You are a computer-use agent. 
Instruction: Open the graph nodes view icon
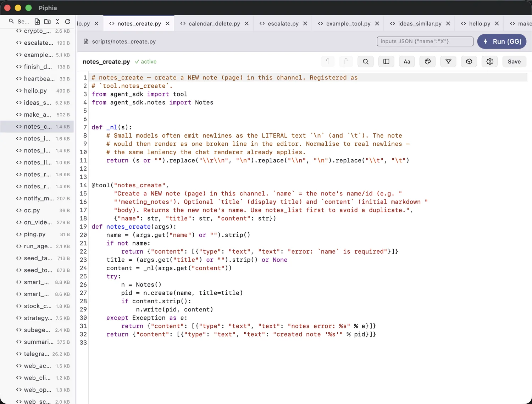448,61
